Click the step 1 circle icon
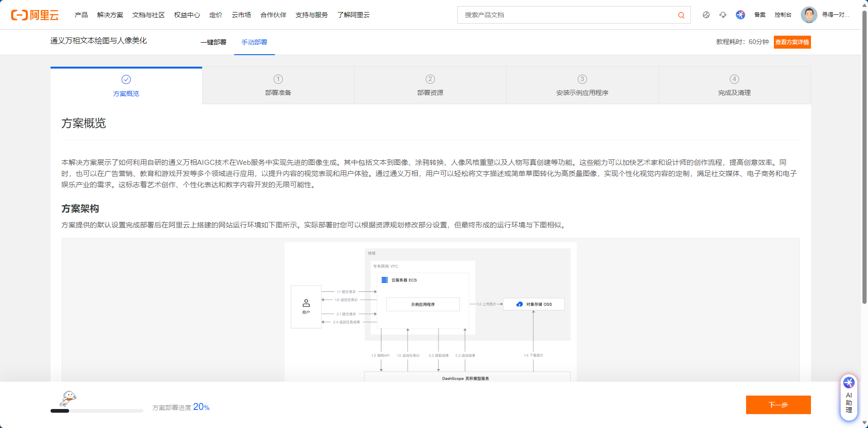Viewport: 868px width, 428px height. (x=278, y=79)
